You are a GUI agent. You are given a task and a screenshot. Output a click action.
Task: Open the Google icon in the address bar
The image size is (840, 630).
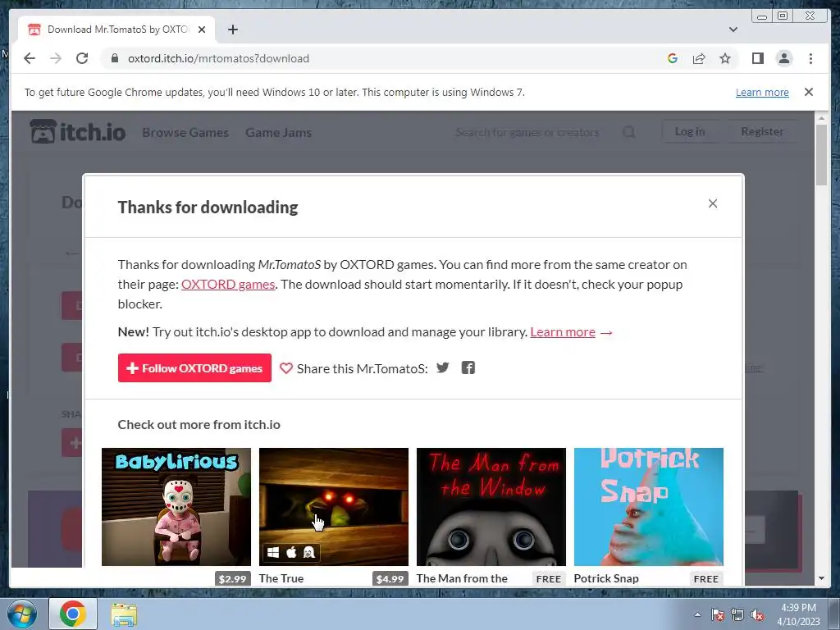click(x=673, y=58)
